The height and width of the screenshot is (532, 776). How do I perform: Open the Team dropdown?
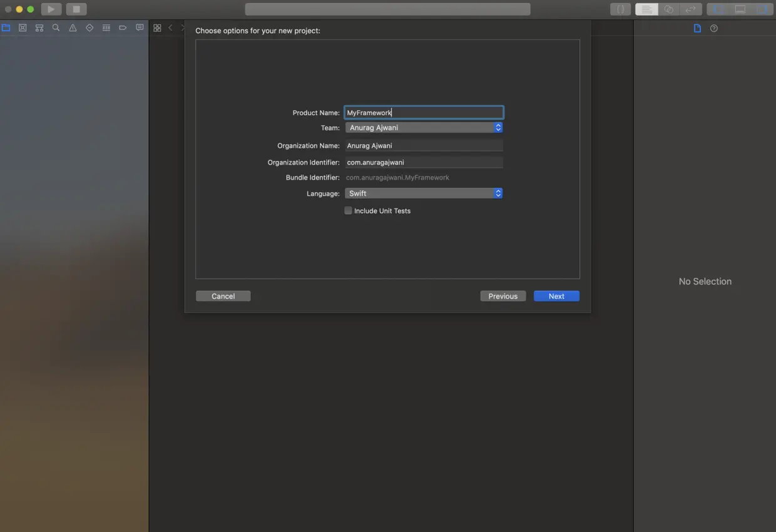(424, 128)
